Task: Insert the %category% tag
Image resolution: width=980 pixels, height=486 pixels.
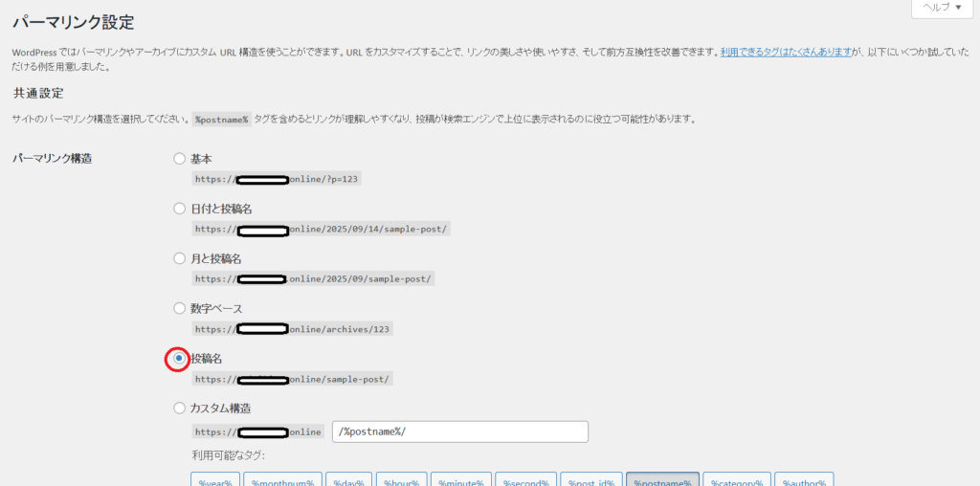Action: [x=736, y=479]
